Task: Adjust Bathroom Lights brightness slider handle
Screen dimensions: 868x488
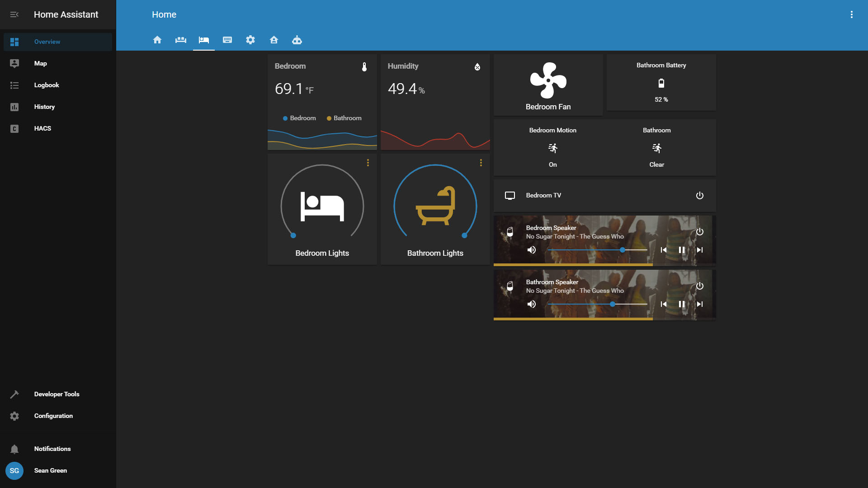Action: click(464, 235)
